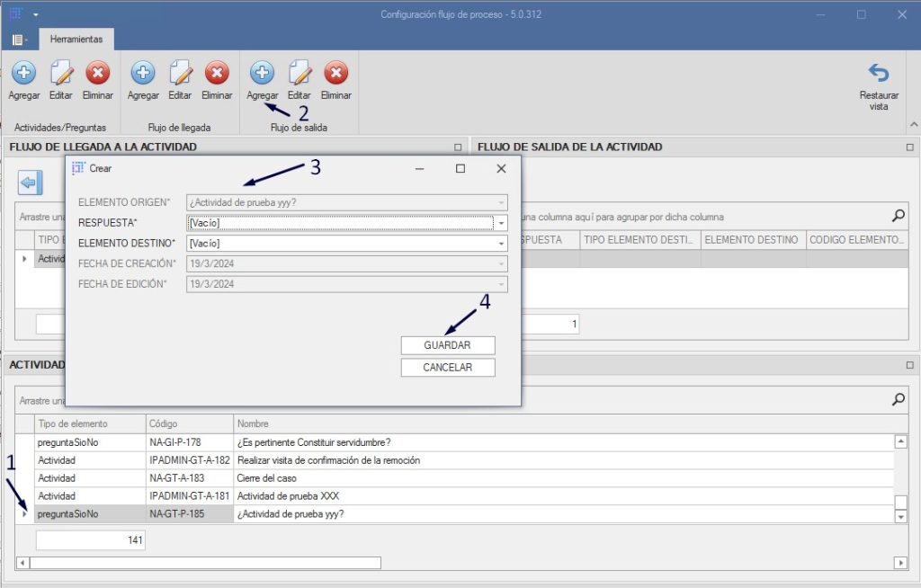Image resolution: width=921 pixels, height=588 pixels.
Task: Open the ELEMENTO DESTINO dropdown
Action: tap(501, 243)
